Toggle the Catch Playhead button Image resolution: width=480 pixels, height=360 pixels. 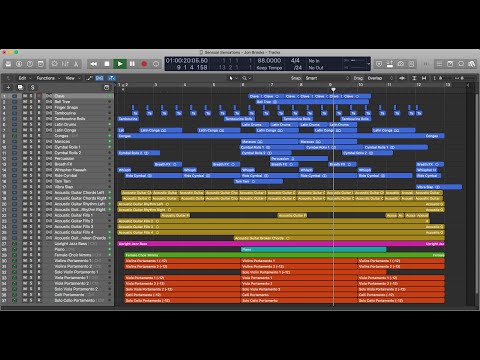[112, 78]
